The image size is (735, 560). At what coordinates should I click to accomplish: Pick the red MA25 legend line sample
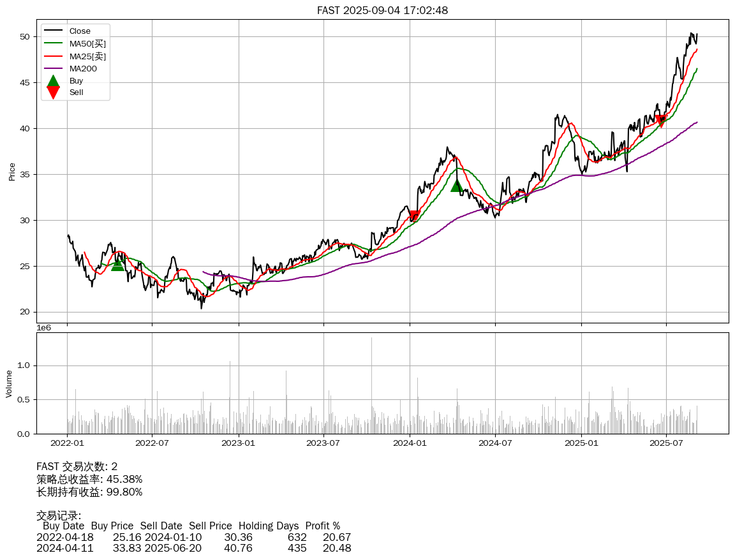54,56
